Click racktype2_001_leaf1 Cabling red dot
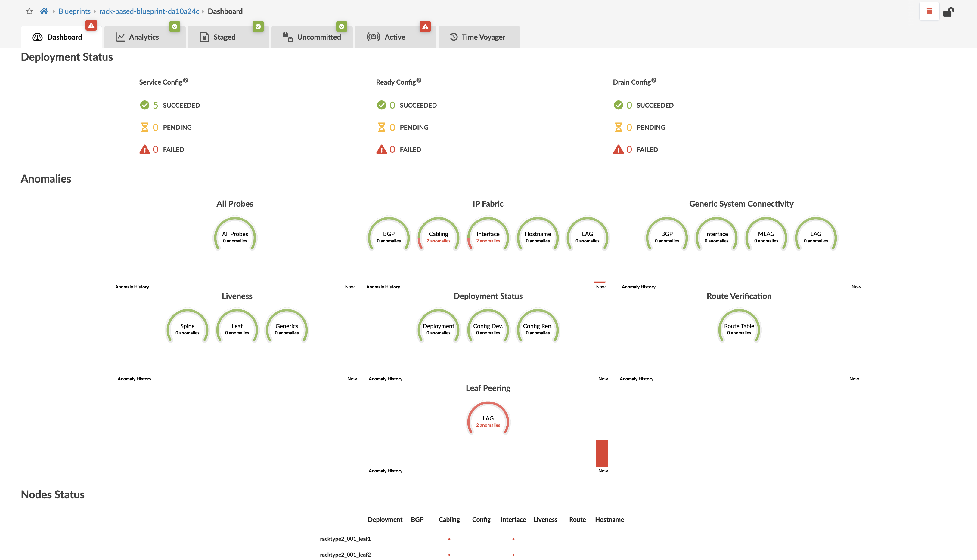977x560 pixels. pos(449,539)
